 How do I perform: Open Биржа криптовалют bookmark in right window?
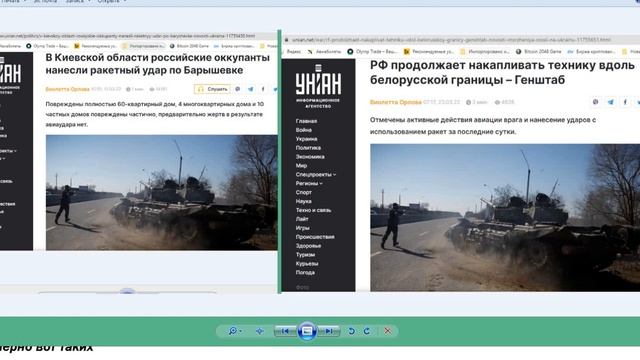point(591,52)
